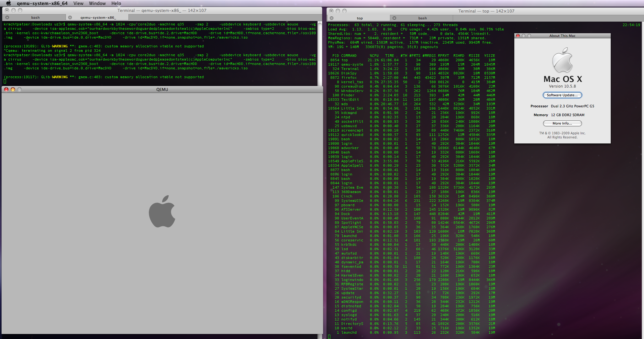Click the TextEdit process row in top
This screenshot has height=339, width=644.
tap(411, 100)
